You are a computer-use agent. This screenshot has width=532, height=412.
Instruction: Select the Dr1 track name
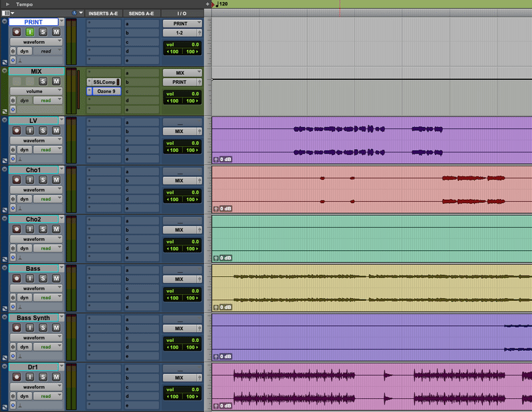[33, 367]
